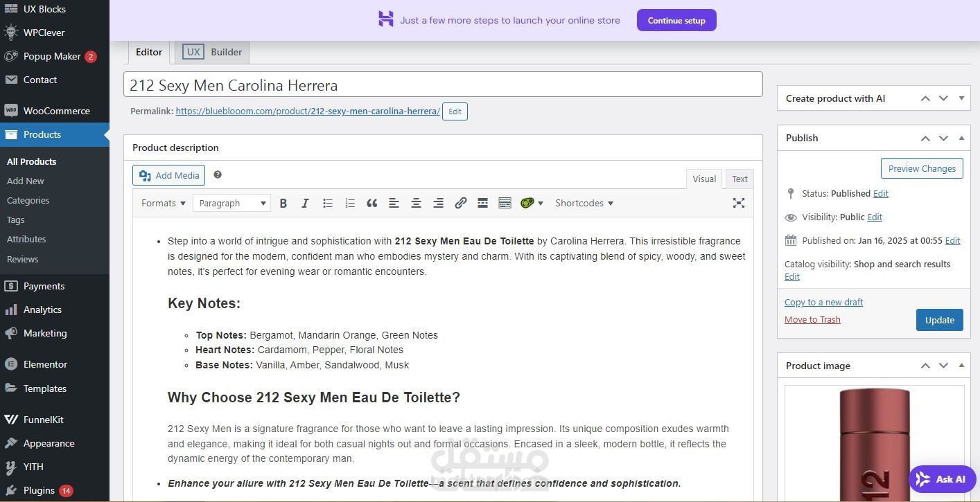The image size is (980, 502).
Task: Insert the Read More tag
Action: (482, 203)
